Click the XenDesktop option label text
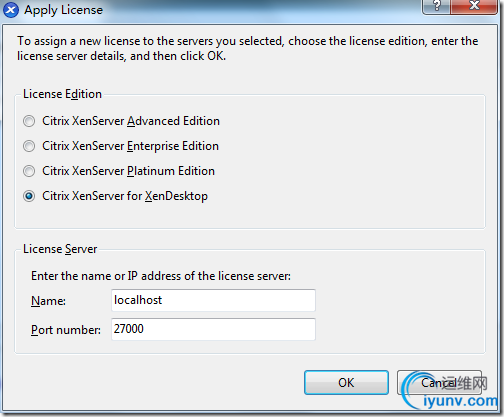This screenshot has height=417, width=504. [125, 196]
